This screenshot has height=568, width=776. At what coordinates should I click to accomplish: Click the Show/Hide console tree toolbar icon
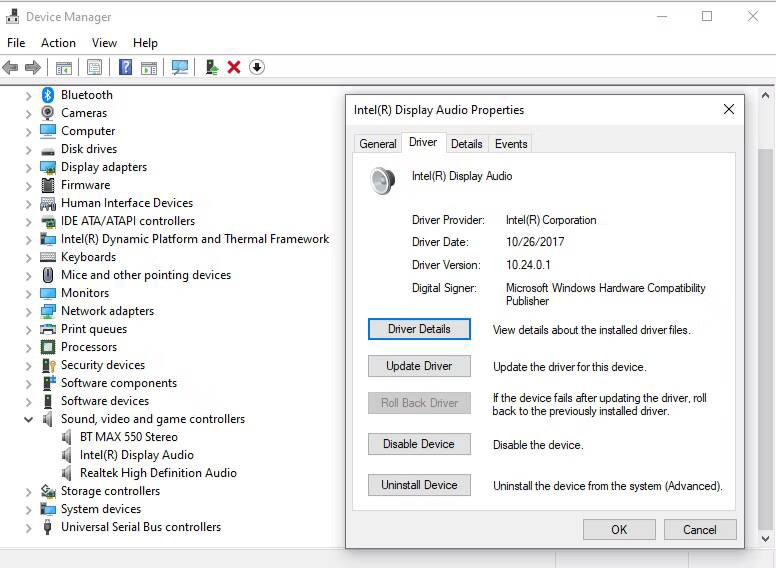64,67
